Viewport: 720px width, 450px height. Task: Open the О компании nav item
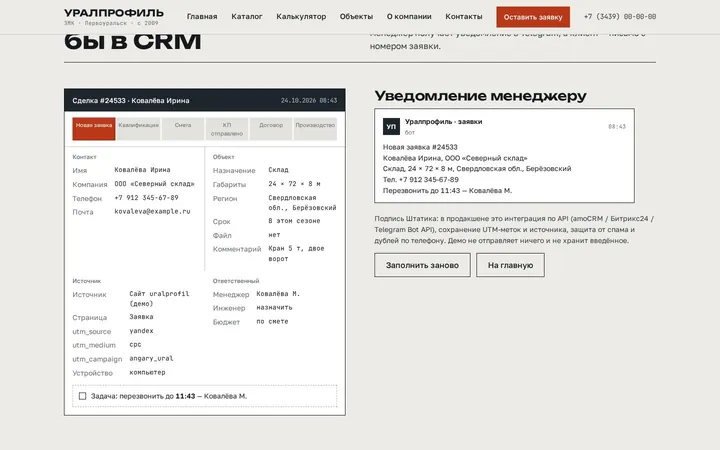click(x=409, y=17)
